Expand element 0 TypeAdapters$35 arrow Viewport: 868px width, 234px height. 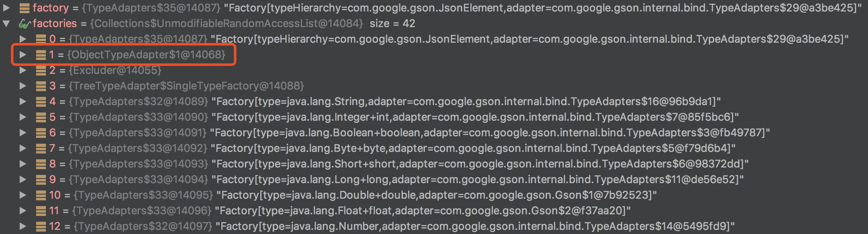point(23,39)
